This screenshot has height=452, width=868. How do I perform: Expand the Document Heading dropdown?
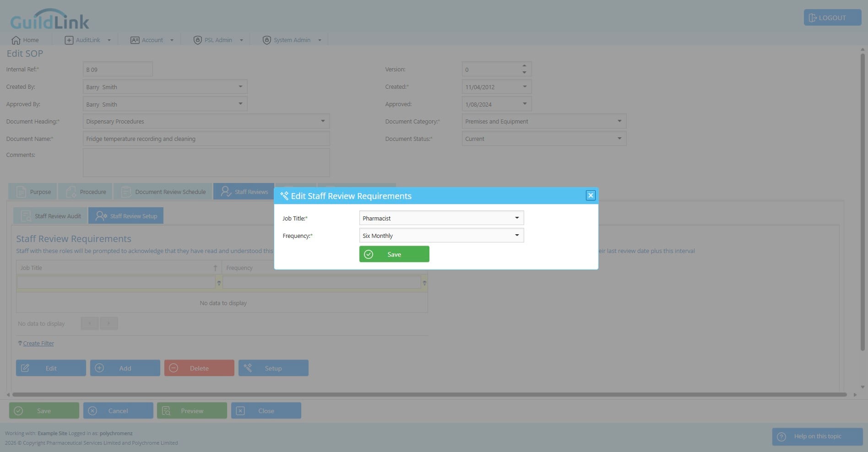pos(323,121)
